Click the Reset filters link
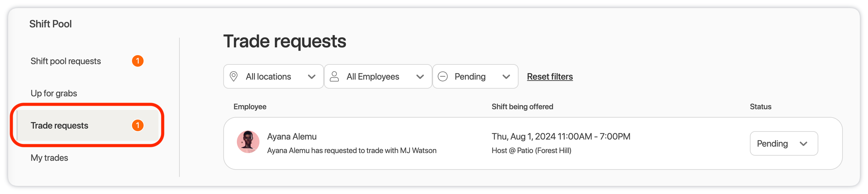The width and height of the screenshot is (868, 194). [x=550, y=77]
